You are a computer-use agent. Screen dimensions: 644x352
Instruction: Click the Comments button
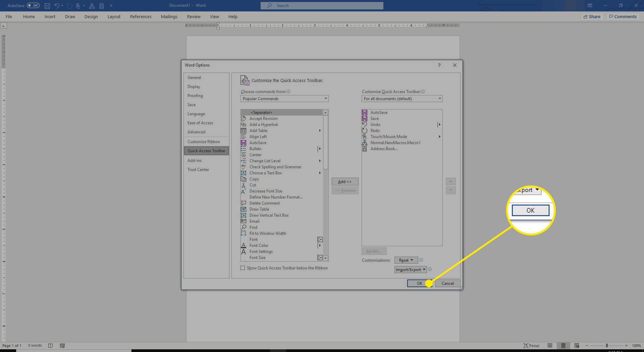click(623, 16)
